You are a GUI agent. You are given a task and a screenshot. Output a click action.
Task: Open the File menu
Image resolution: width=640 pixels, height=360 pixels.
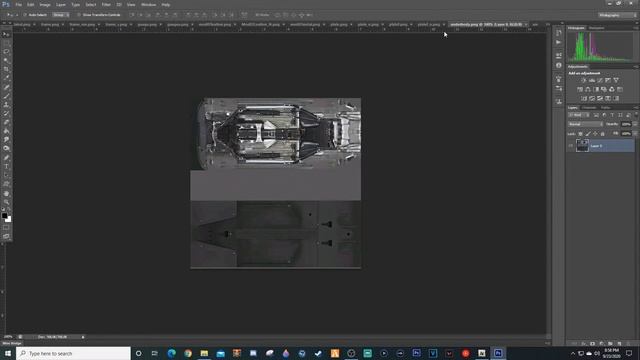pyautogui.click(x=18, y=4)
